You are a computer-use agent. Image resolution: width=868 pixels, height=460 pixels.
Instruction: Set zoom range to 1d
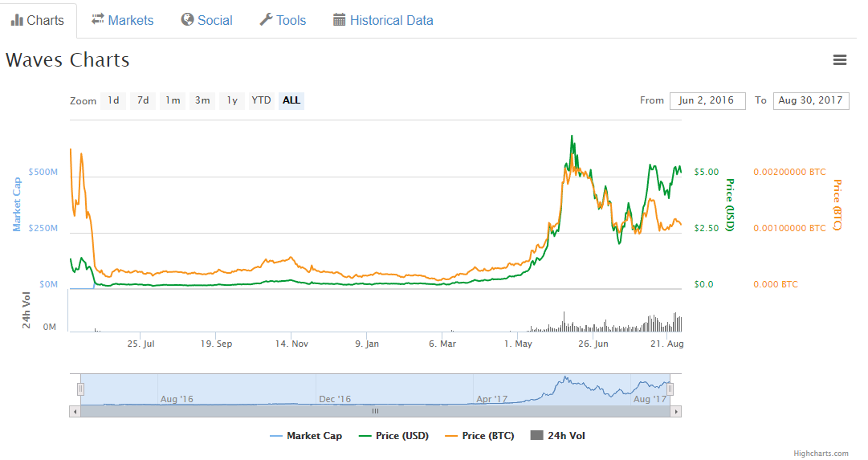pos(113,100)
